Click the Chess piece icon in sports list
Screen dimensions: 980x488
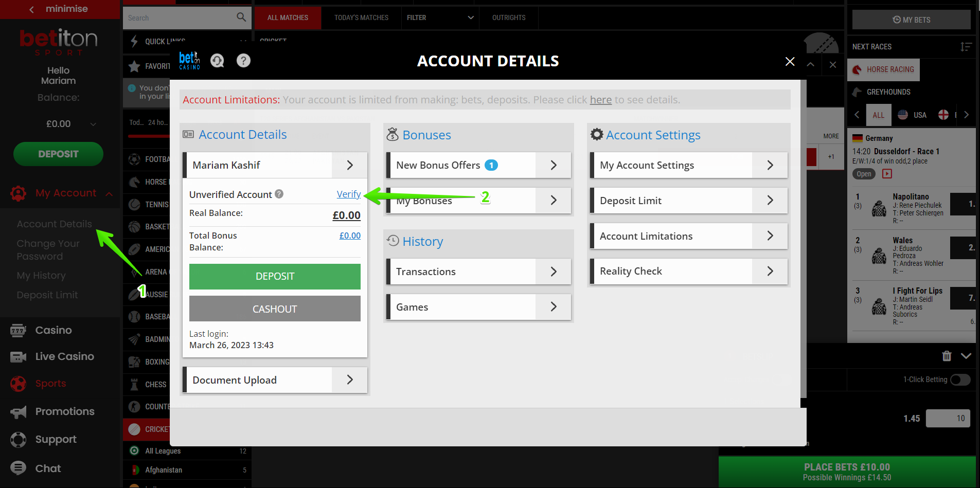[134, 384]
